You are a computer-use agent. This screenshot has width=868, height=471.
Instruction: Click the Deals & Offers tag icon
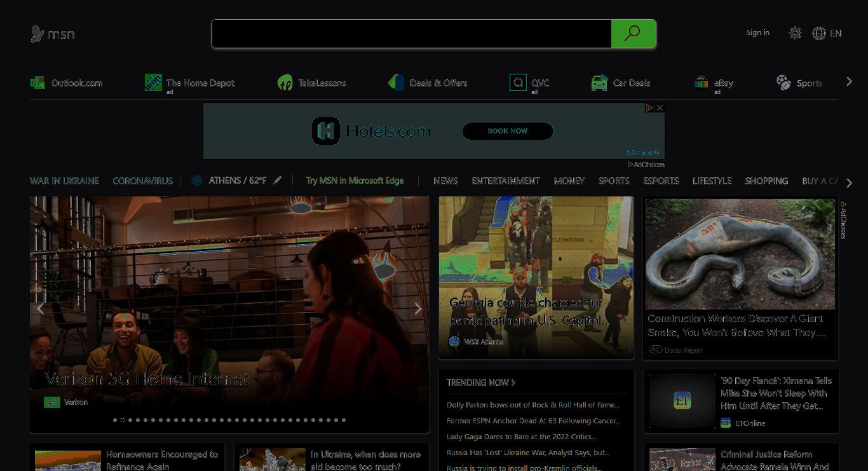[x=396, y=83]
